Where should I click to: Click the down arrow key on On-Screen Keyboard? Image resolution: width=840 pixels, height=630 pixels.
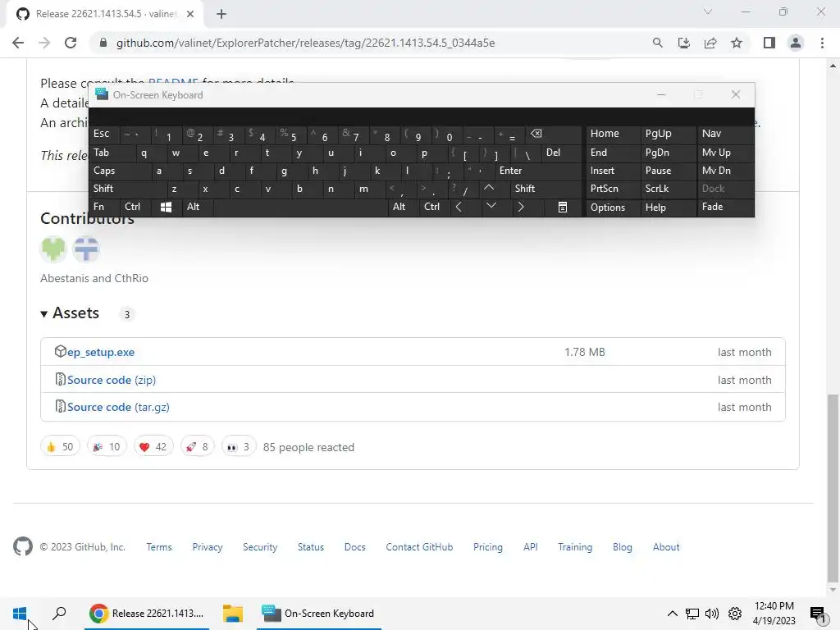point(491,206)
